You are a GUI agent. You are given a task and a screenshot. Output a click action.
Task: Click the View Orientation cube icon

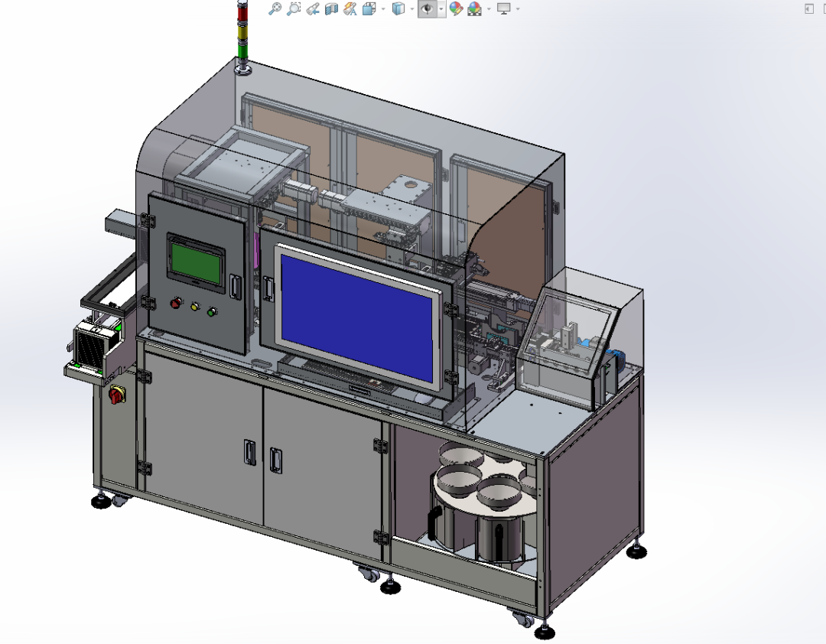click(369, 8)
